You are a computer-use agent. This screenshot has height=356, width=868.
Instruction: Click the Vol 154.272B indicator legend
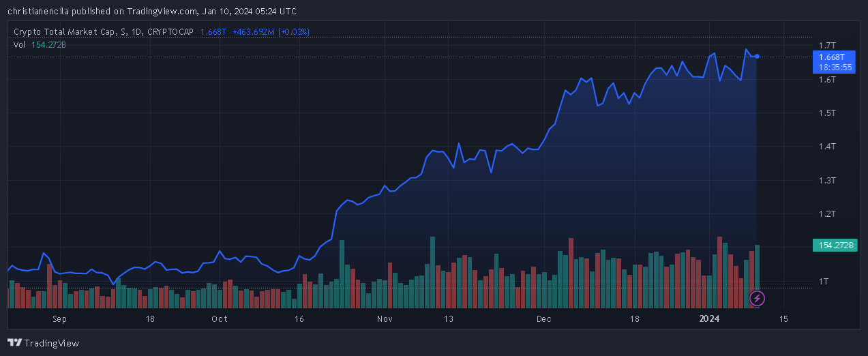click(x=40, y=44)
